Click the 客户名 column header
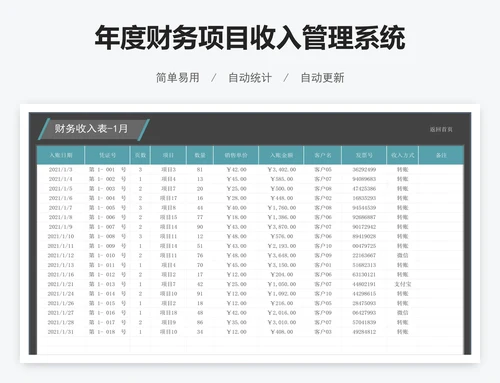The width and height of the screenshot is (500, 383). point(323,155)
